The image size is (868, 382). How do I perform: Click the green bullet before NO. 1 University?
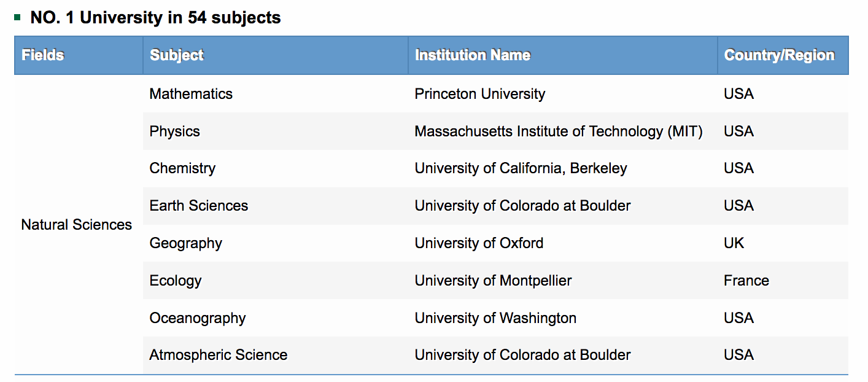click(18, 17)
